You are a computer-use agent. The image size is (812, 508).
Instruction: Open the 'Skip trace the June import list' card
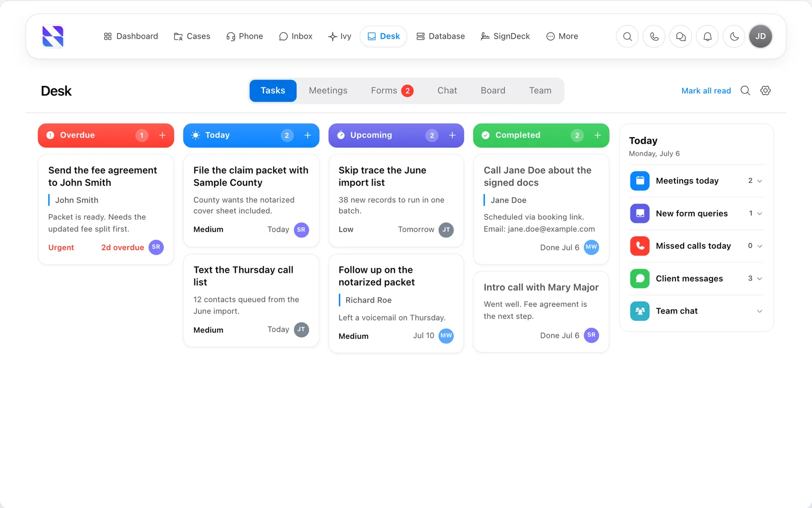click(x=396, y=201)
